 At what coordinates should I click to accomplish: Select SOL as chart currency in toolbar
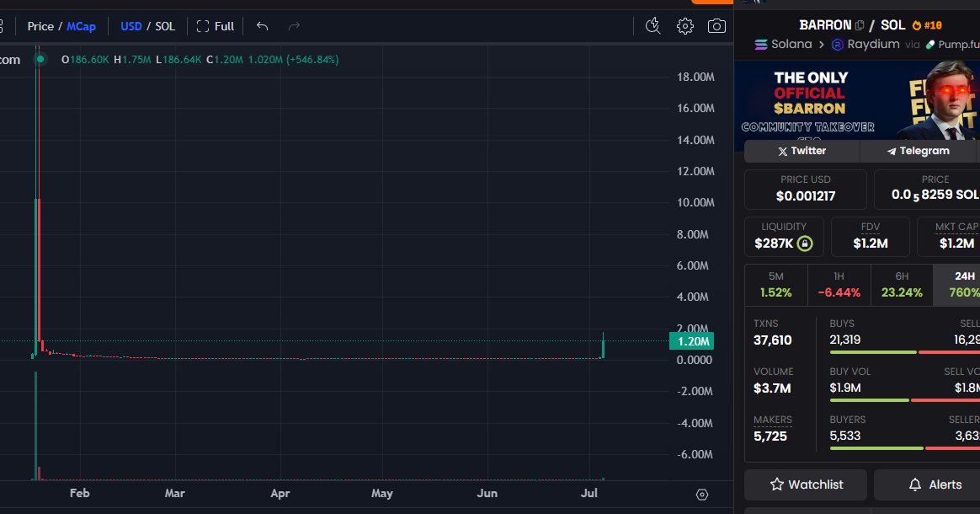pos(165,26)
